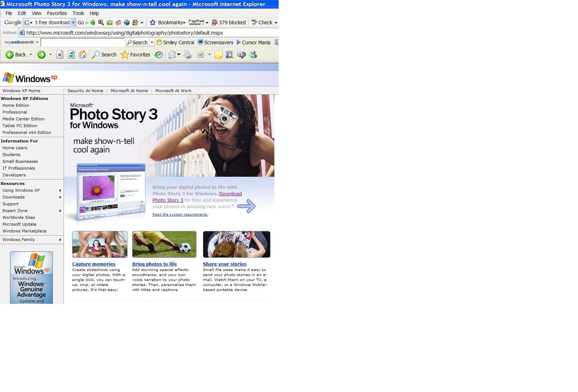The width and height of the screenshot is (578, 392).
Task: Click the Discuss speech bubble icon
Action: pyautogui.click(x=241, y=55)
